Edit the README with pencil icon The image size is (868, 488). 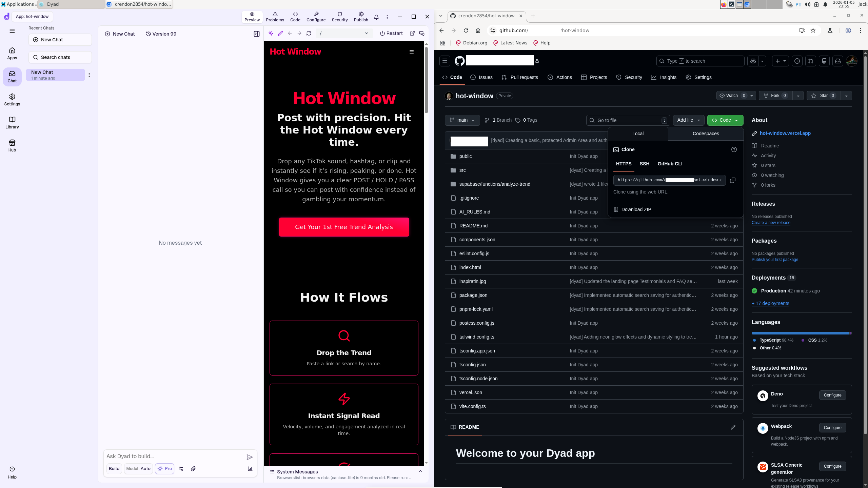(733, 427)
